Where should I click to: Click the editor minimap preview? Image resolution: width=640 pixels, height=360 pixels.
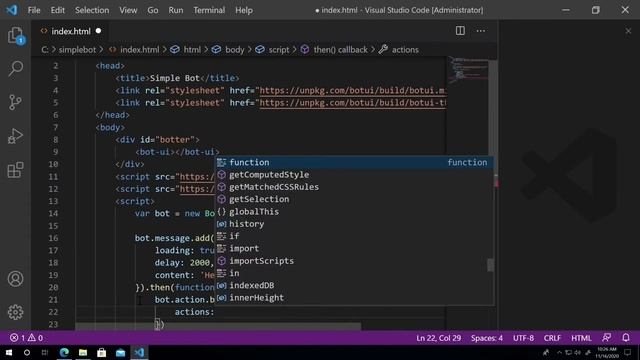[469, 69]
